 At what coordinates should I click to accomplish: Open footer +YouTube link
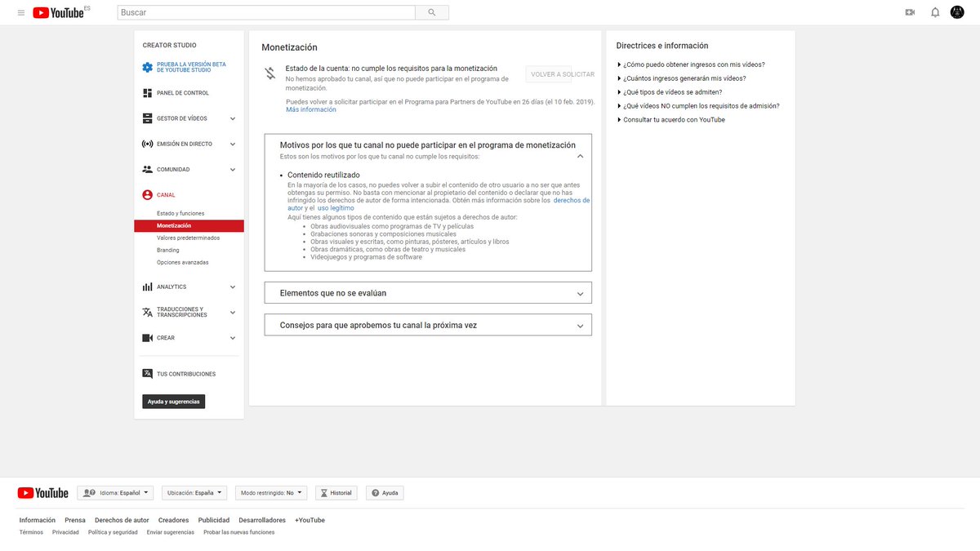click(x=310, y=520)
